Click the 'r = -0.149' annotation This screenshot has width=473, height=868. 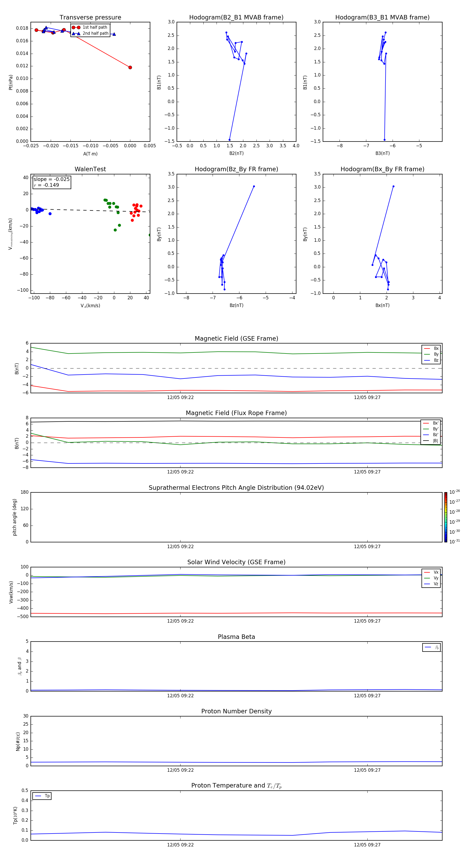pos(47,185)
